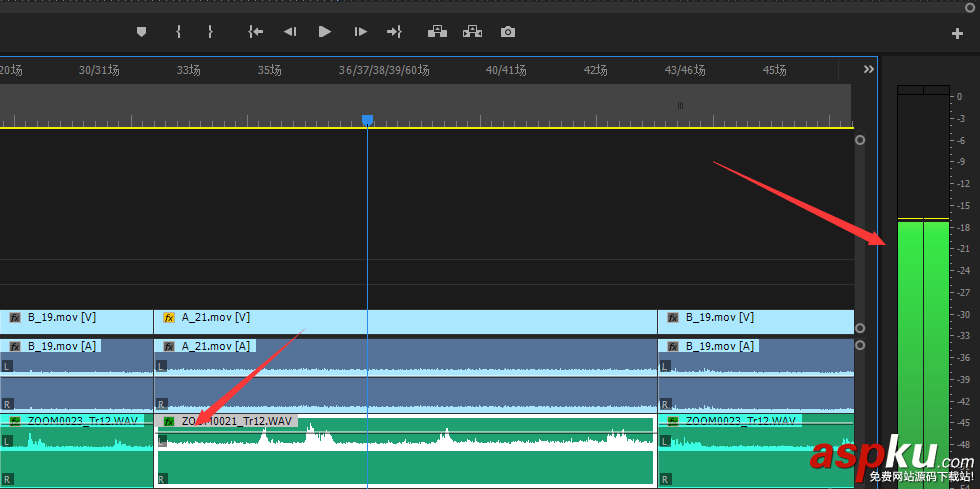This screenshot has height=489, width=980.
Task: Export a frame with the camera icon
Action: [x=508, y=32]
